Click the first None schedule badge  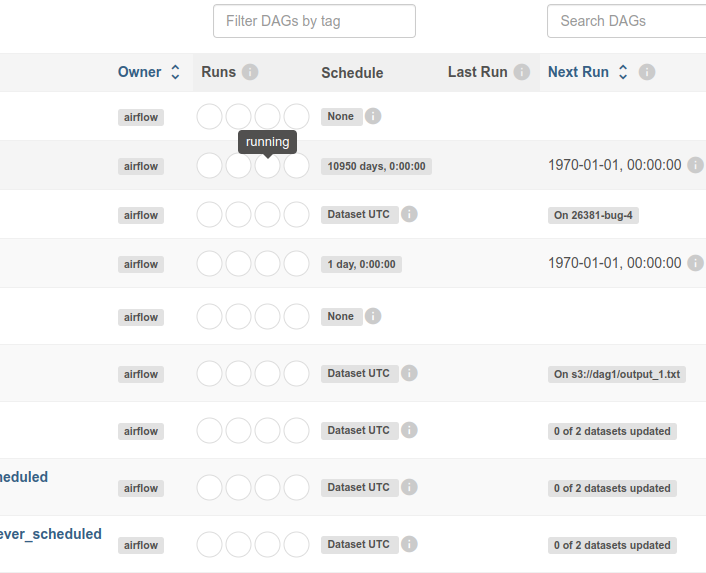pos(341,117)
